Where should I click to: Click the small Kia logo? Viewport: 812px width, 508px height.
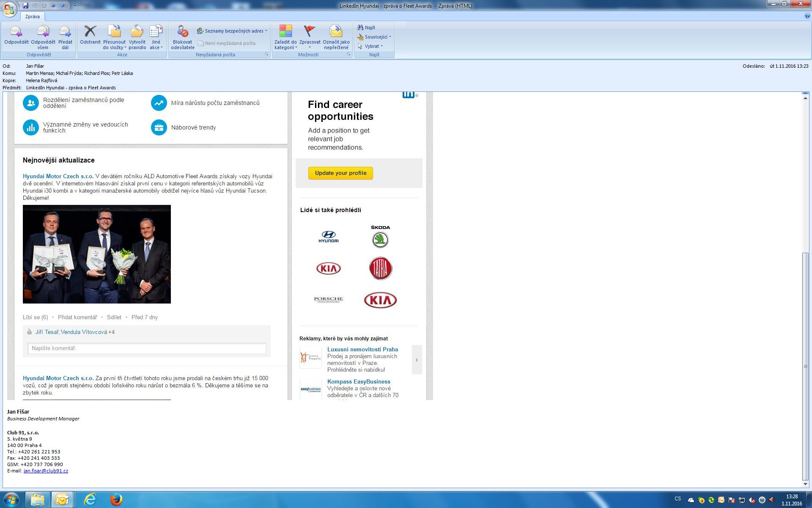(x=329, y=268)
